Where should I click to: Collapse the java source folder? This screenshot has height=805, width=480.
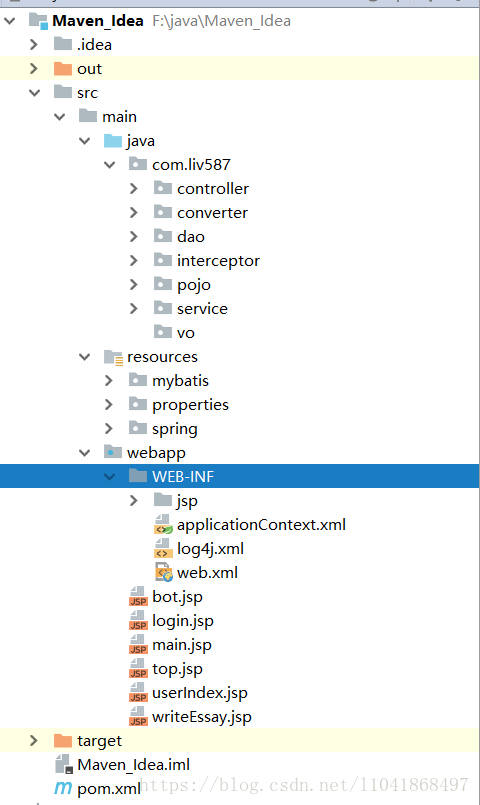click(x=85, y=141)
